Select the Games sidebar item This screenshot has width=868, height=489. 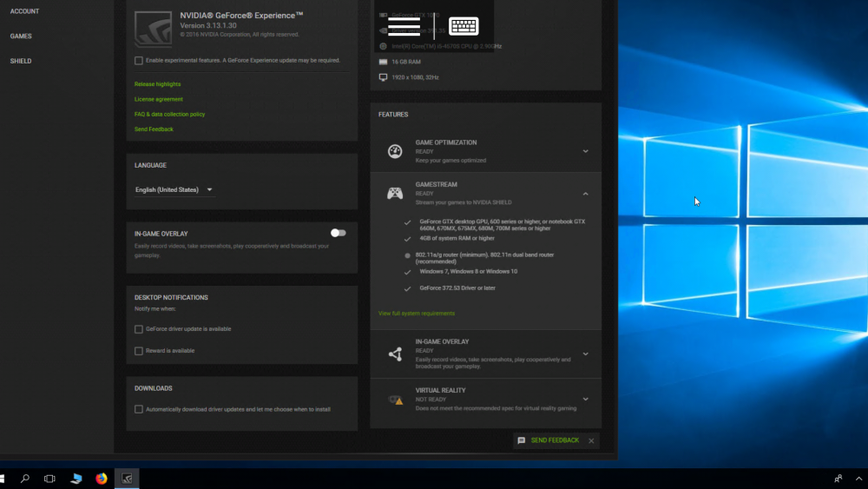pos(21,36)
